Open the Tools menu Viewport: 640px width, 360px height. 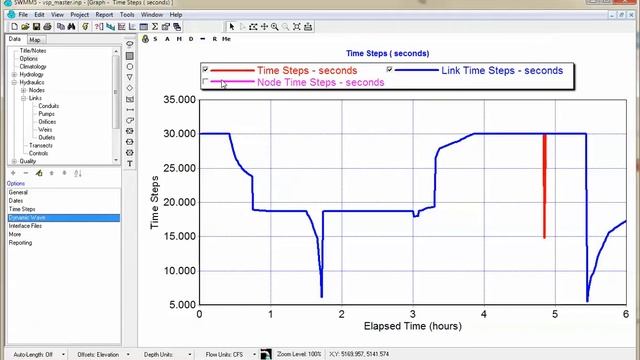[127, 15]
